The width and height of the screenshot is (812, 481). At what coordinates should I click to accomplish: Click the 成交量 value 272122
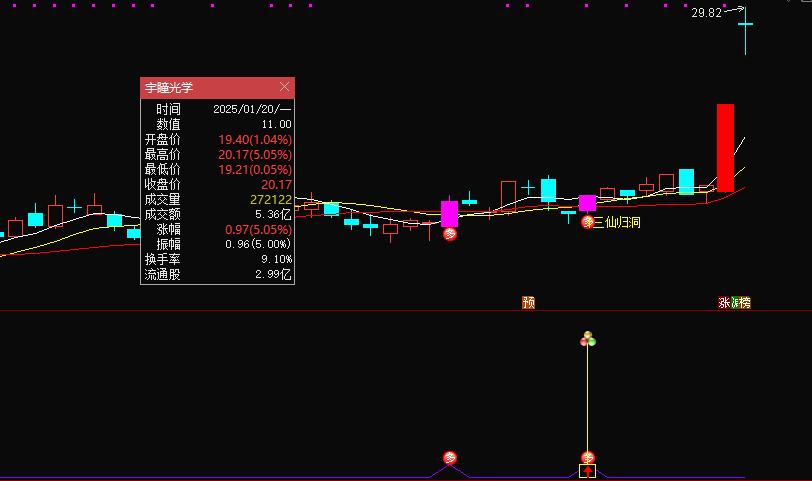click(270, 199)
